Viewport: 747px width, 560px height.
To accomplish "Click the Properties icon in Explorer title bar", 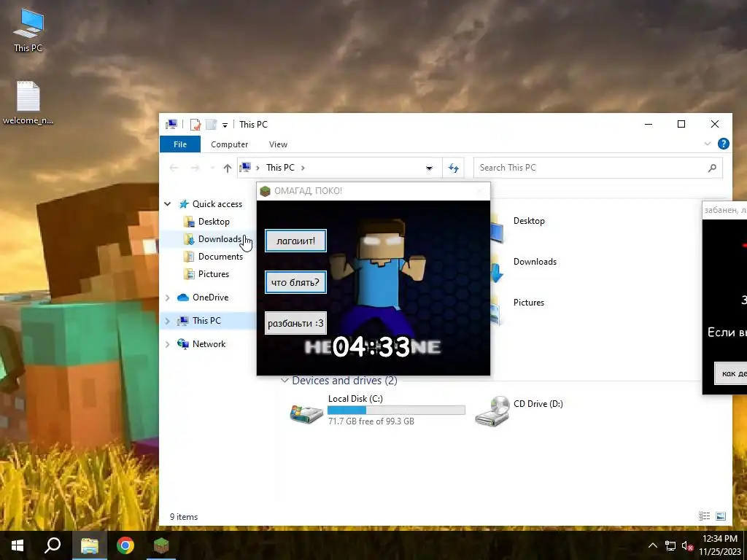I will [196, 125].
